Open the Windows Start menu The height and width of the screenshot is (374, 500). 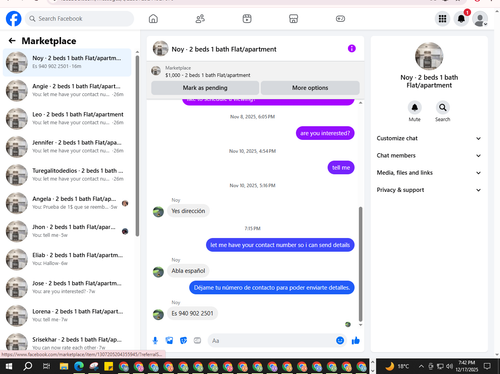coord(9,366)
